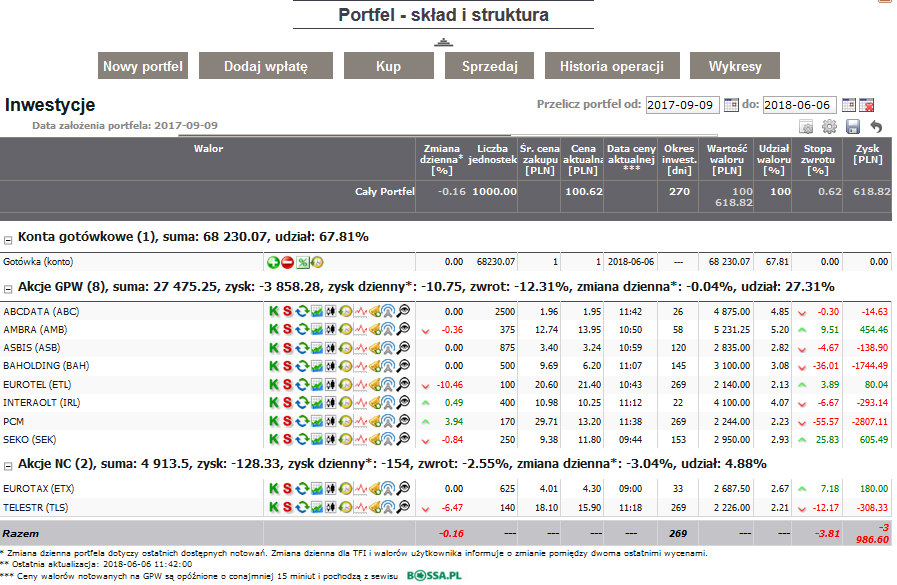Click the green K buy icon for TELESTR
897x585 pixels.
coord(274,507)
